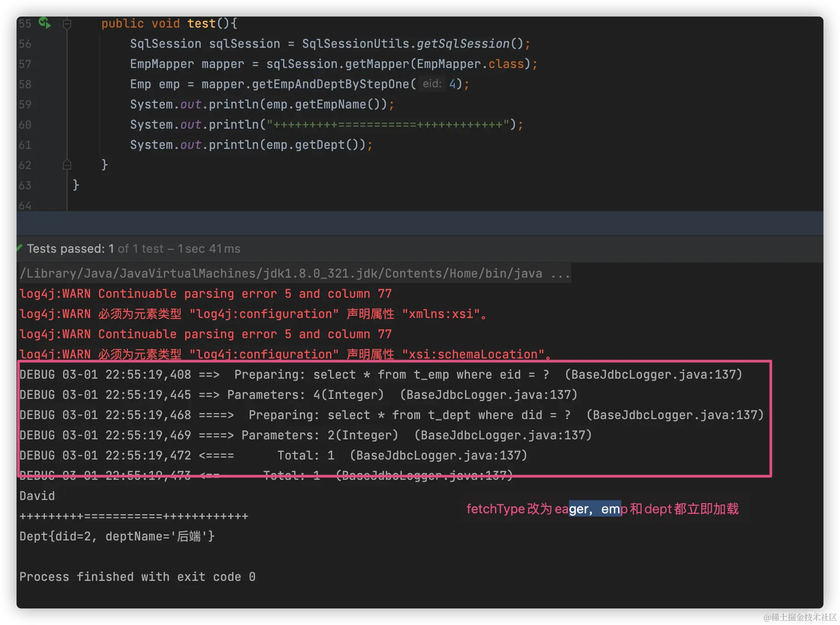Click the 'Tests passed: 1' status text
This screenshot has width=840, height=625.
pyautogui.click(x=70, y=249)
